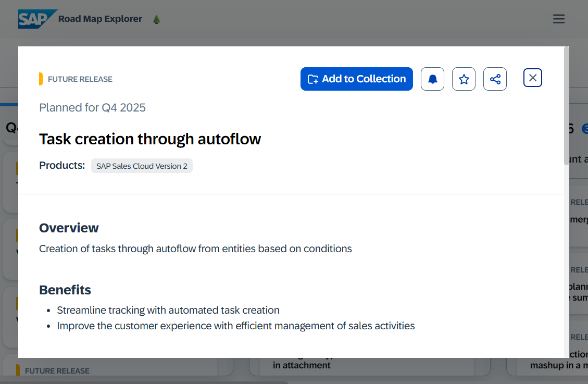Click the yellow Future Release status indicator

(41, 79)
